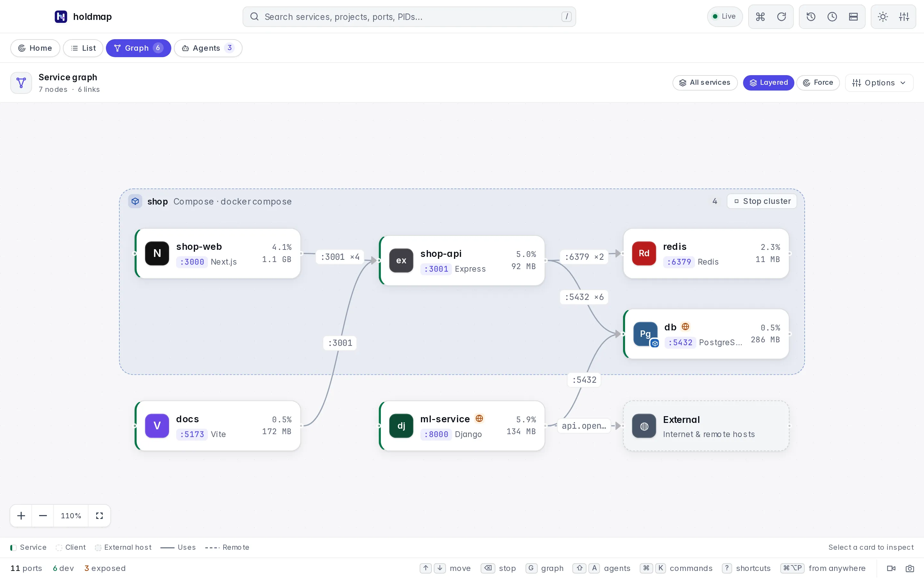Click the Stop cluster button
Viewport: 924px width, 578px height.
pyautogui.click(x=762, y=201)
